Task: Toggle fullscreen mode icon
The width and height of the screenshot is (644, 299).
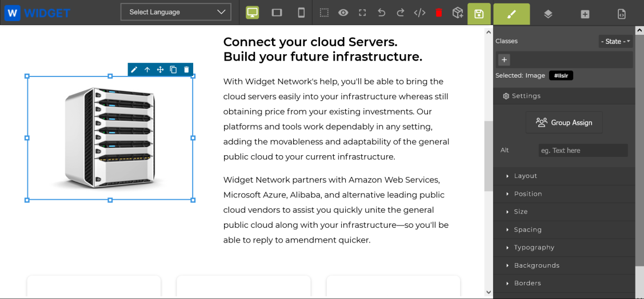Action: click(362, 13)
